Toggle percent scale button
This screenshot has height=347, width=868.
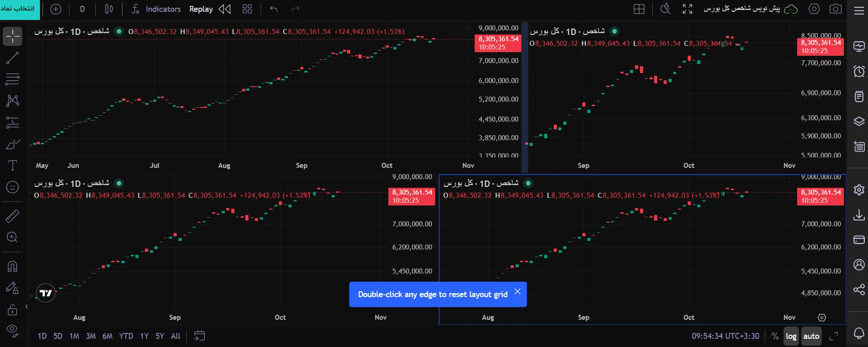pyautogui.click(x=775, y=336)
